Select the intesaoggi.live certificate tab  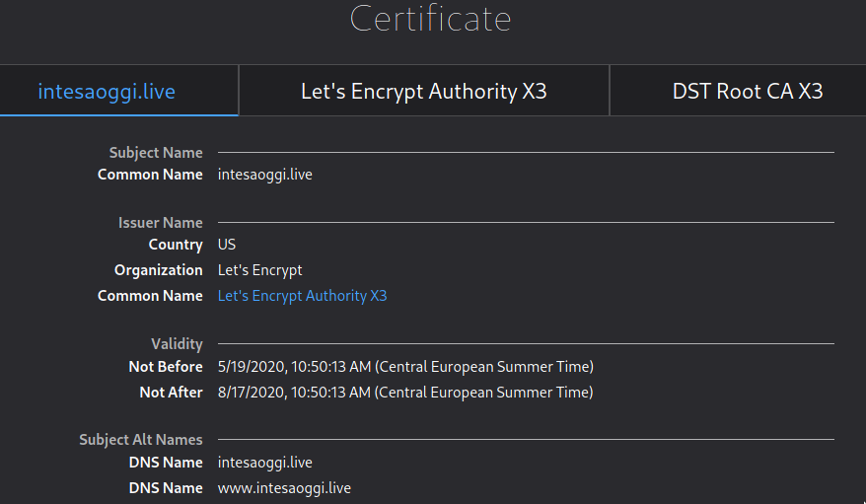click(x=118, y=91)
